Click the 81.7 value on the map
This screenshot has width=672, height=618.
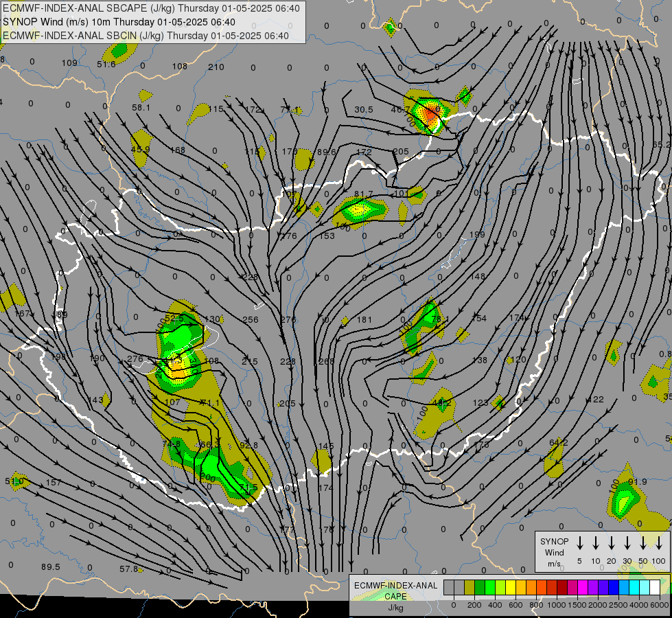(363, 194)
